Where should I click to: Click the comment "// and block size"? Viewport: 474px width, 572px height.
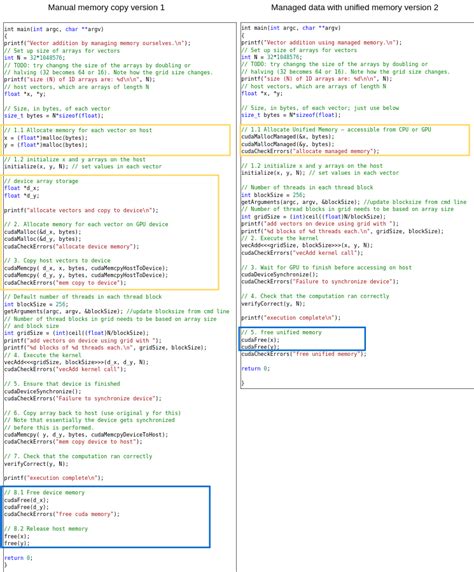pyautogui.click(x=31, y=326)
